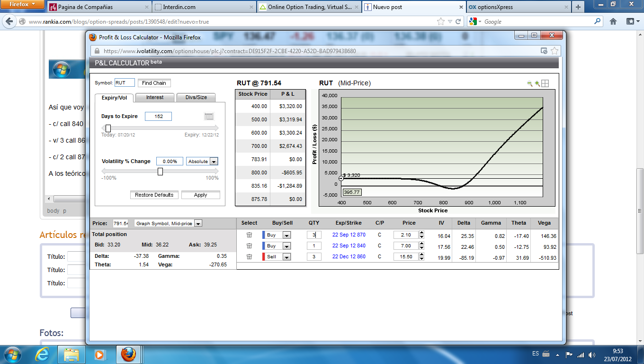Click the Volatility % Change slider handle
The image size is (644, 364).
point(160,172)
